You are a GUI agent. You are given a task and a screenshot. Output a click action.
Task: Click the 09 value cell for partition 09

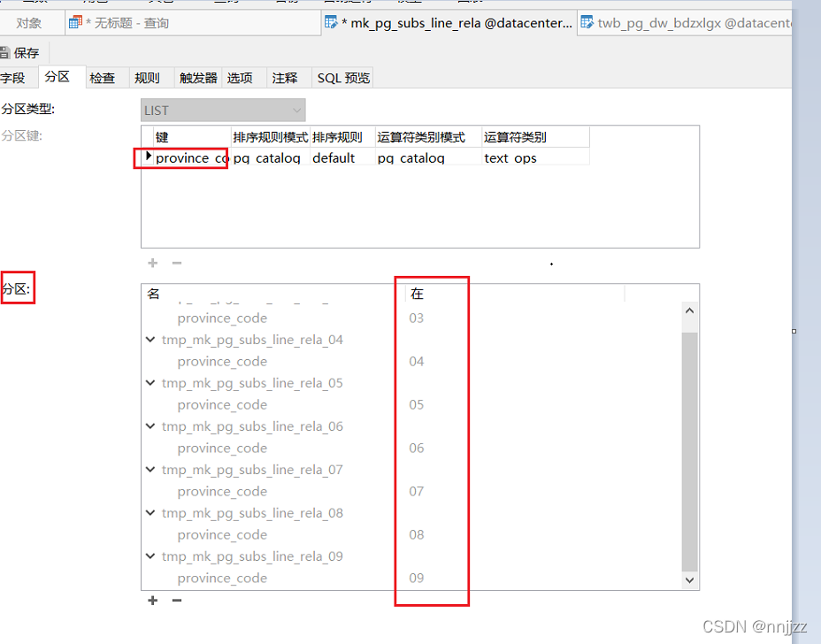pos(416,578)
